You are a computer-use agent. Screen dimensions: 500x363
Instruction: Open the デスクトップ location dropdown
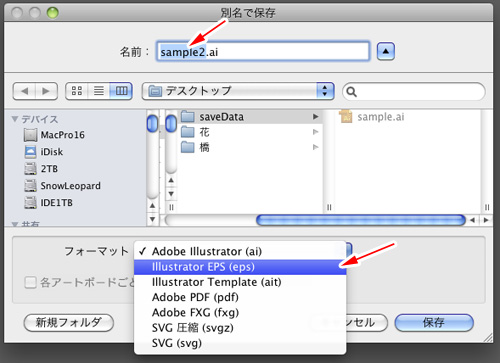238,91
